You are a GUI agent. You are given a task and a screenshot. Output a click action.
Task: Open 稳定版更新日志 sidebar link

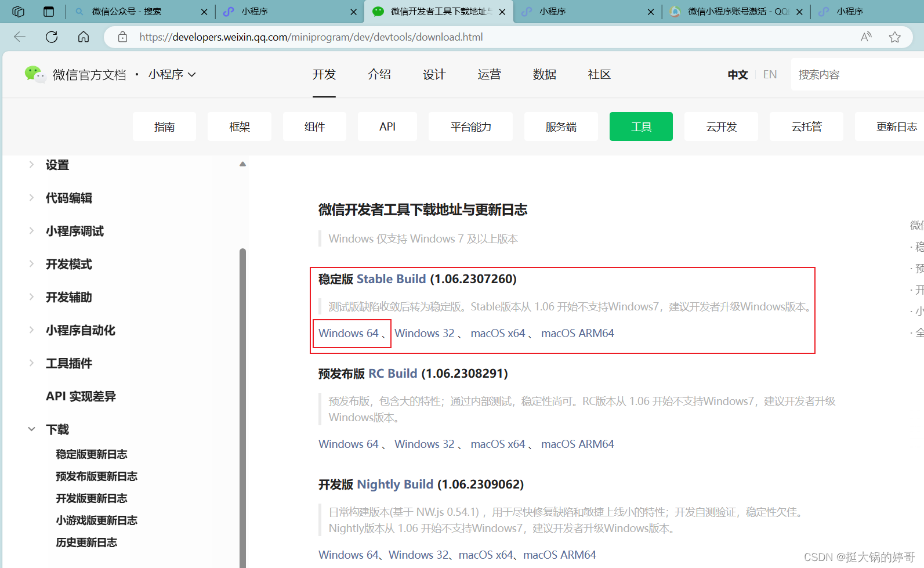coord(92,454)
